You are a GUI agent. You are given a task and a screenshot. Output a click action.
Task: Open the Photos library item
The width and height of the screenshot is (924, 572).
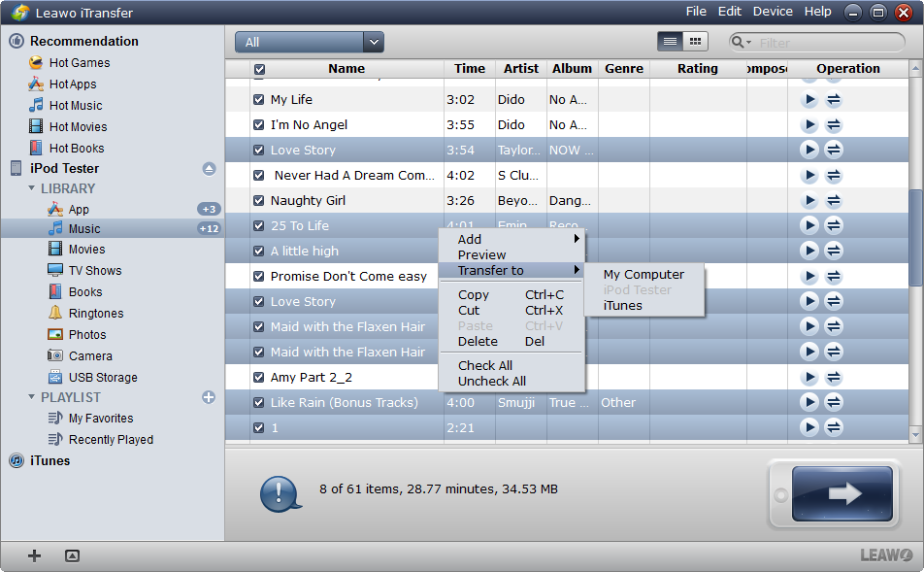[x=86, y=334]
